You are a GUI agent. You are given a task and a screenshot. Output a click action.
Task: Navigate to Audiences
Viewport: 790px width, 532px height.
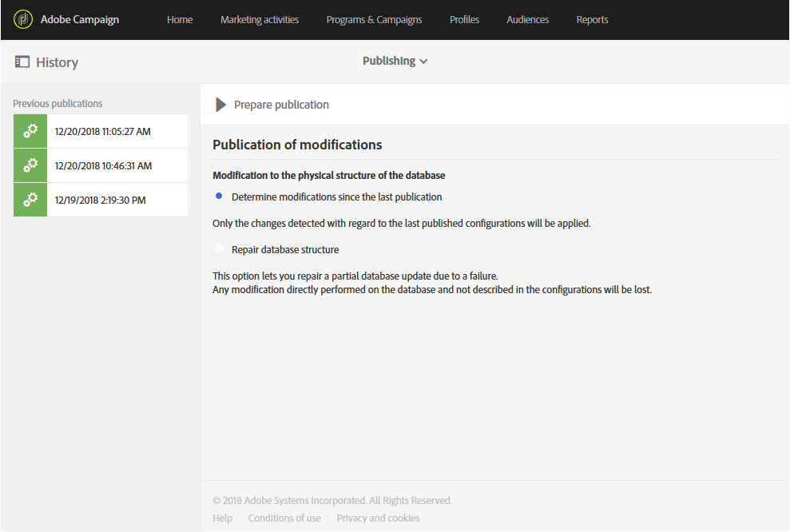coord(527,19)
